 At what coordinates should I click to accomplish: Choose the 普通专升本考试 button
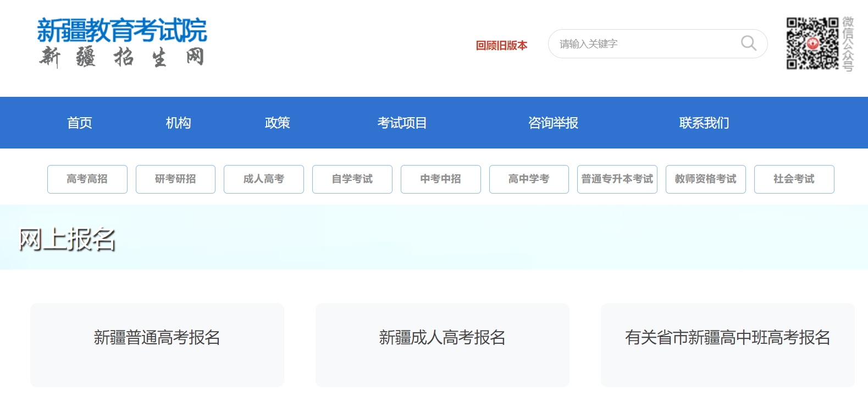(x=617, y=179)
